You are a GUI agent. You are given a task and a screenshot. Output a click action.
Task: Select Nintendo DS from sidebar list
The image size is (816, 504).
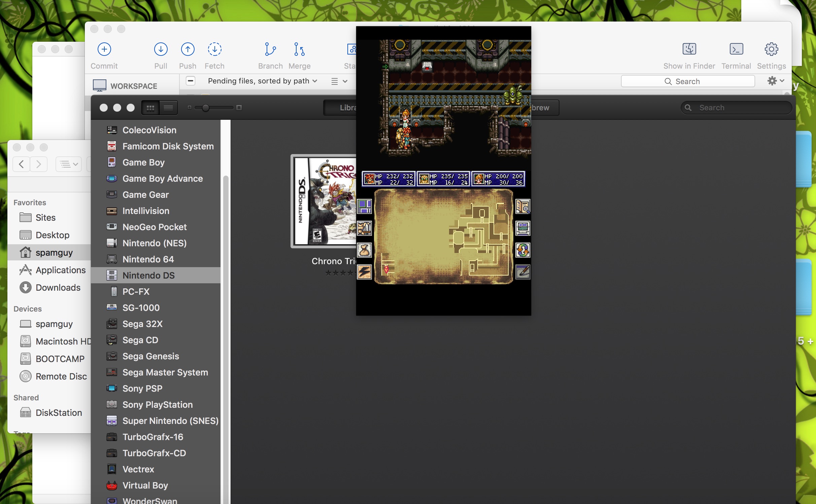[147, 275]
